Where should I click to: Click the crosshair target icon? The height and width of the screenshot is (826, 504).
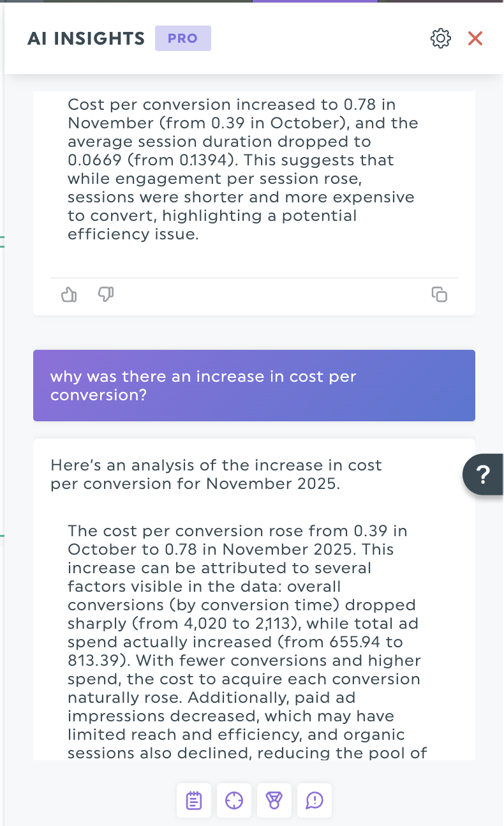tap(234, 800)
